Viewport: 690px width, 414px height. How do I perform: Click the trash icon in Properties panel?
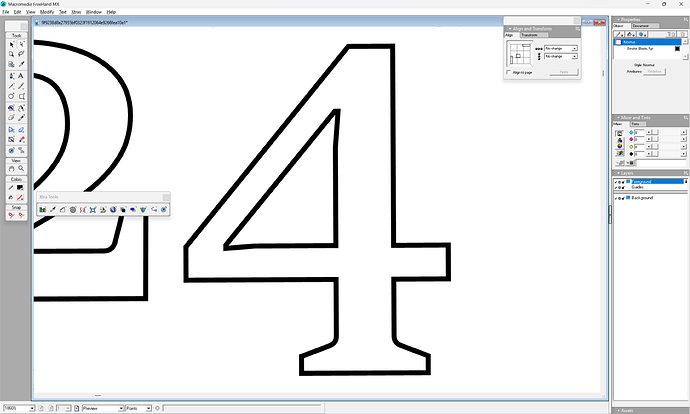[x=683, y=34]
